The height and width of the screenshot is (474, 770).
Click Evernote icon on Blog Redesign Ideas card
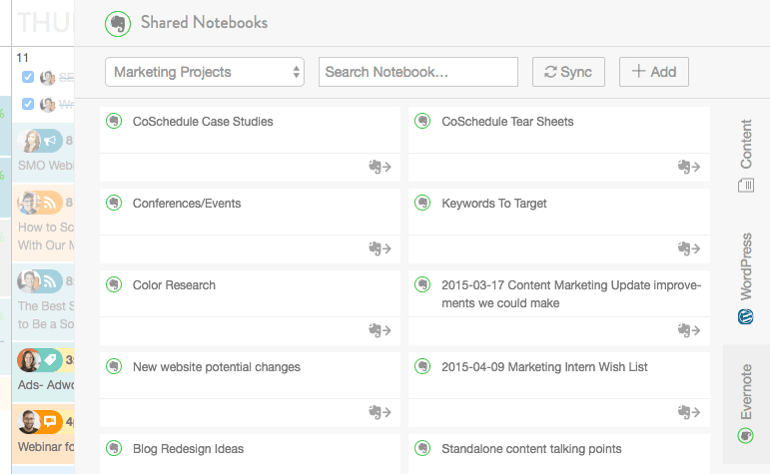click(114, 448)
